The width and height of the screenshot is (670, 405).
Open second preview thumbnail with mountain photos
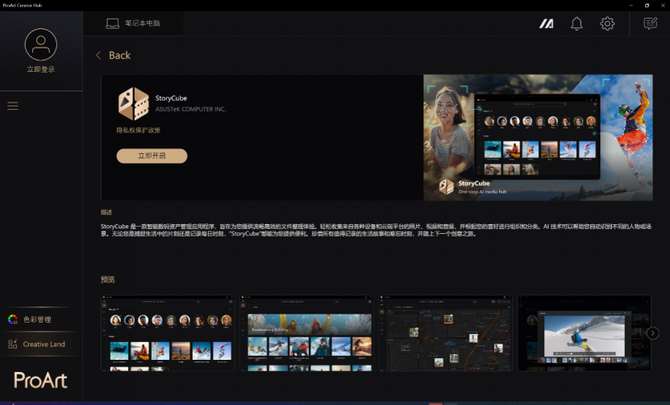pos(305,333)
